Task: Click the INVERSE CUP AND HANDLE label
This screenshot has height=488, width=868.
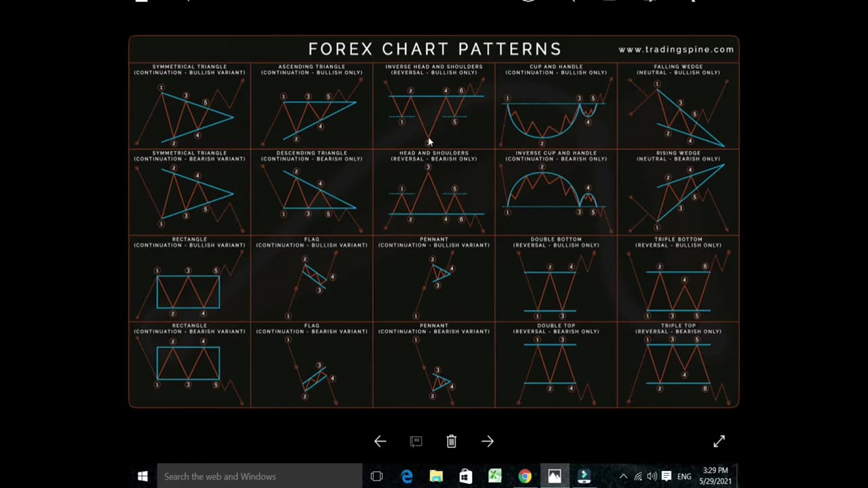Action: coord(556,153)
